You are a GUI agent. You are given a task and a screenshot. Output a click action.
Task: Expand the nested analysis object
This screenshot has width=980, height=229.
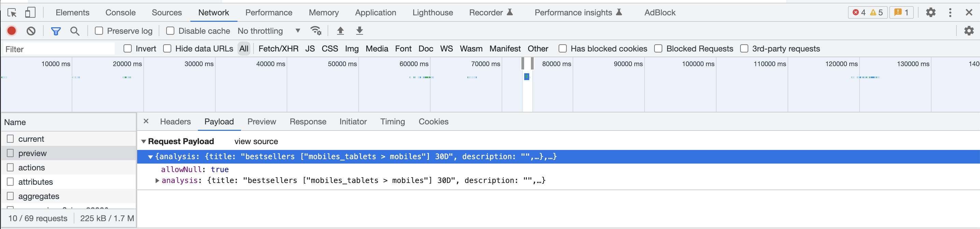pyautogui.click(x=157, y=181)
